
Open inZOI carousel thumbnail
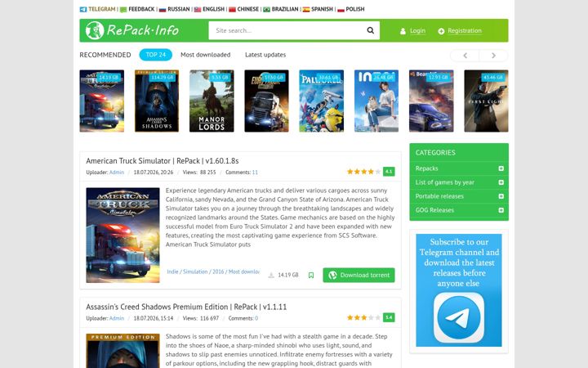pos(376,101)
